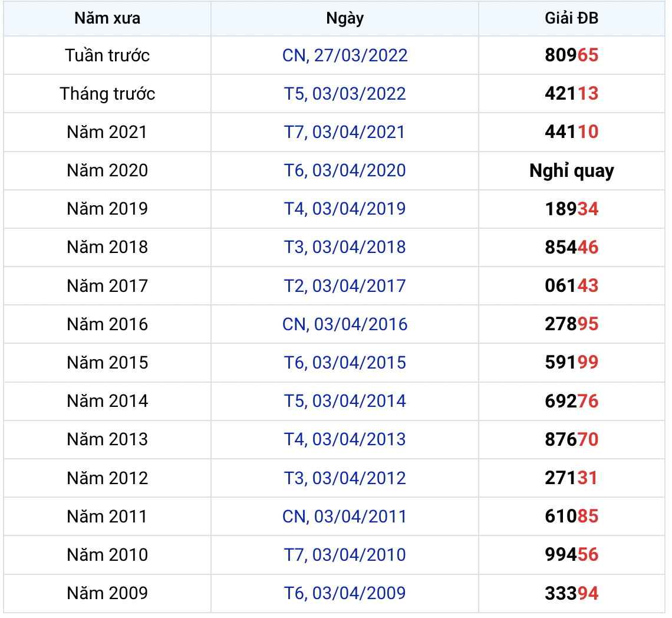Open the T6, 03/04/2009 date link
Viewport: 672px width, 618px height.
point(345,593)
